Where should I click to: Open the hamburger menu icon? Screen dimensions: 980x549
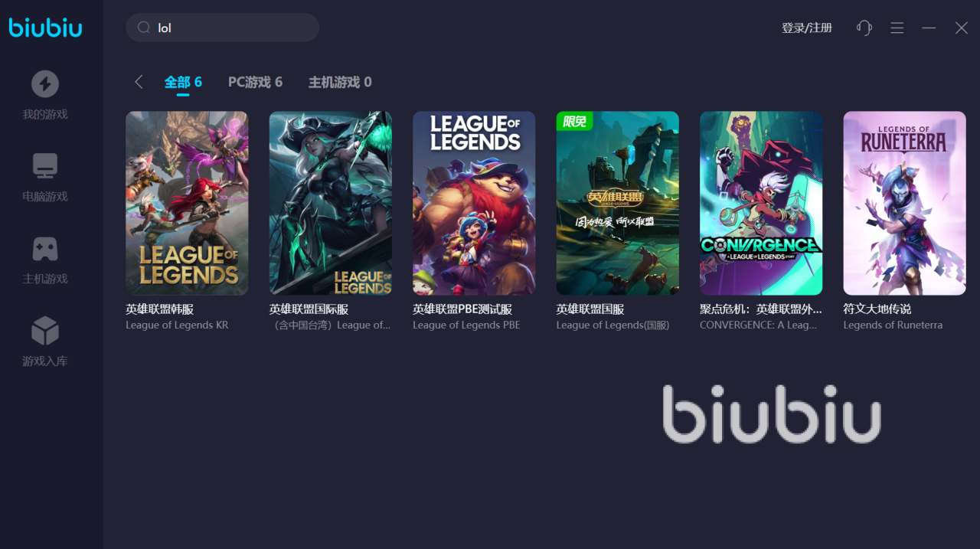coord(897,28)
